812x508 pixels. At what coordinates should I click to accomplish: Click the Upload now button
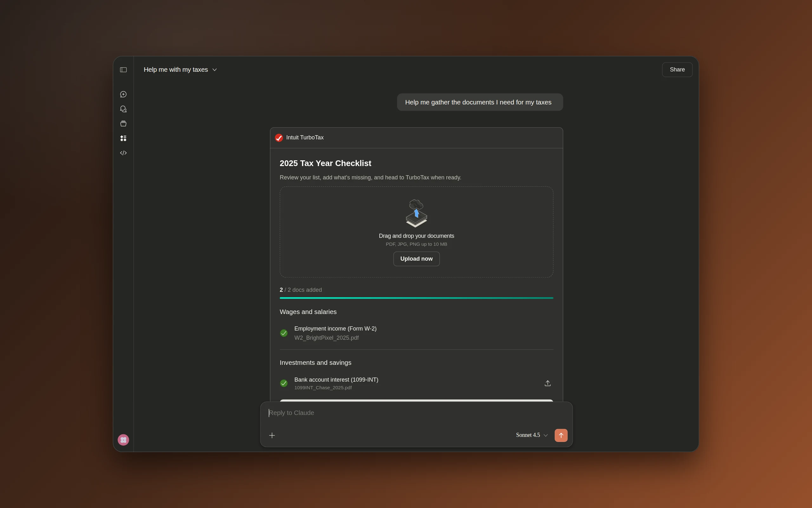[x=416, y=259]
